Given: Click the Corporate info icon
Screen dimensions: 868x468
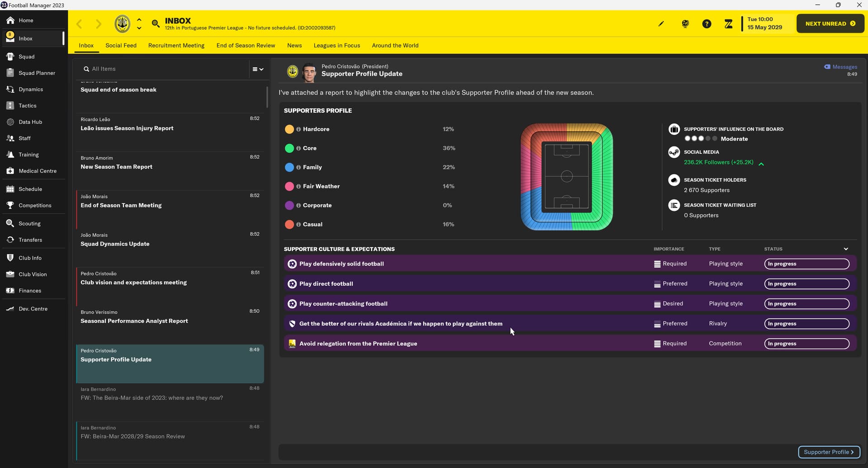Looking at the screenshot, I should [298, 205].
